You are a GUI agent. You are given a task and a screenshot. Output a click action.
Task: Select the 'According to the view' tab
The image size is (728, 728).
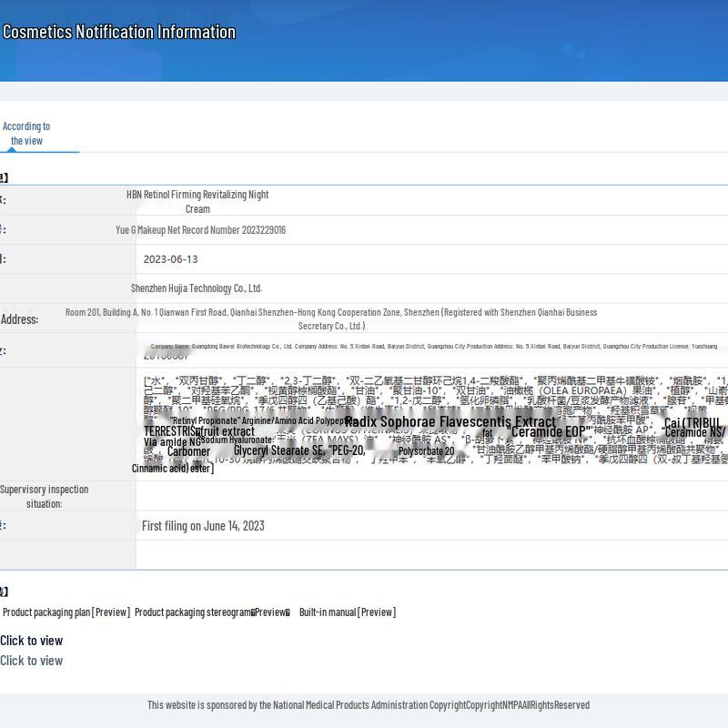(26, 133)
